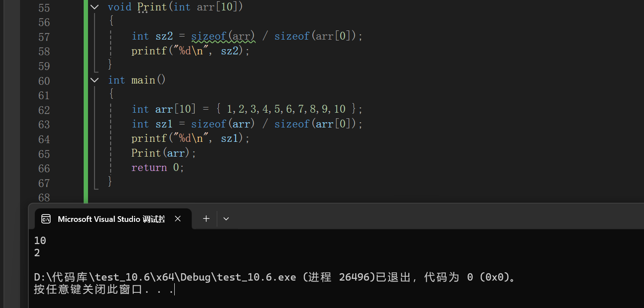Viewport: 644px width, 308px height.
Task: Click the test_10.6.exe exit path line in console
Action: pos(275,277)
